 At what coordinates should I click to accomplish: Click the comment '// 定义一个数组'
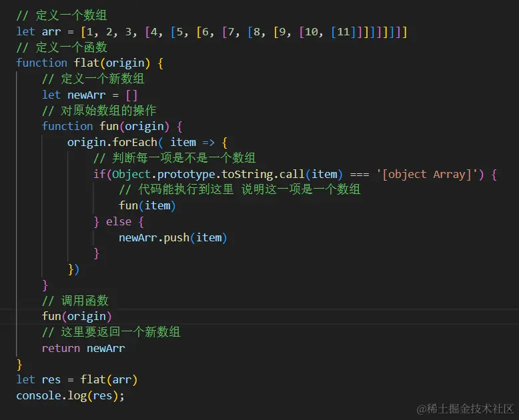61,15
